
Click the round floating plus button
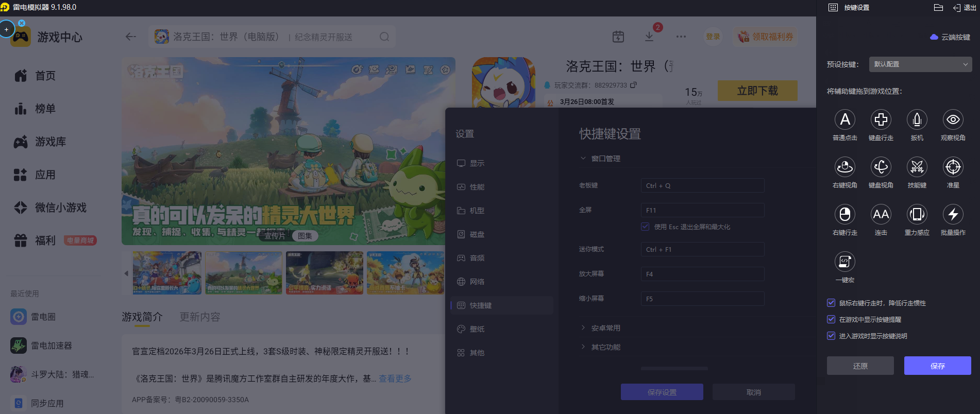7,29
